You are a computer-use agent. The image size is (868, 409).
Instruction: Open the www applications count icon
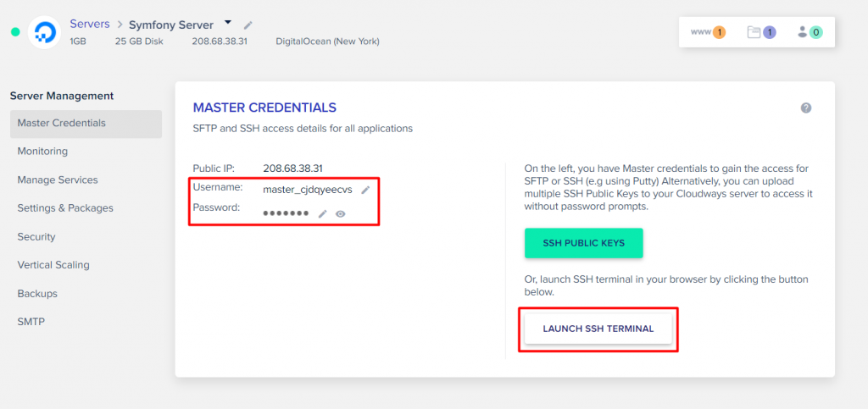coord(708,32)
